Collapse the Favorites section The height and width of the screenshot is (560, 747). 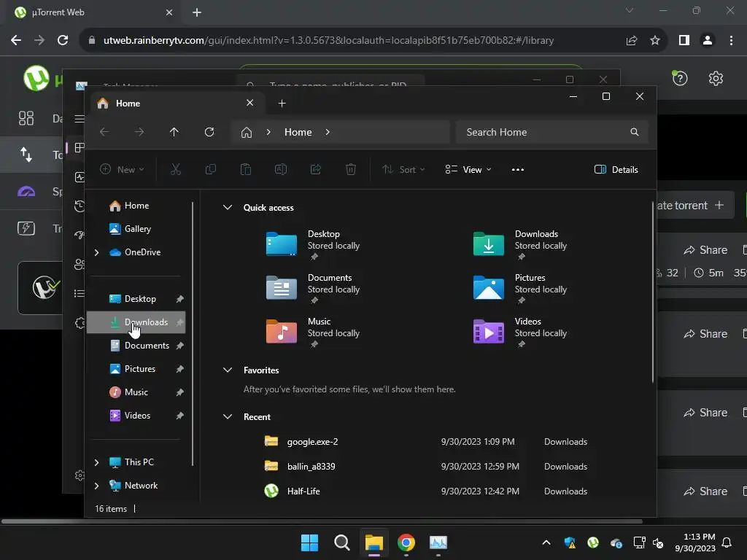[228, 370]
